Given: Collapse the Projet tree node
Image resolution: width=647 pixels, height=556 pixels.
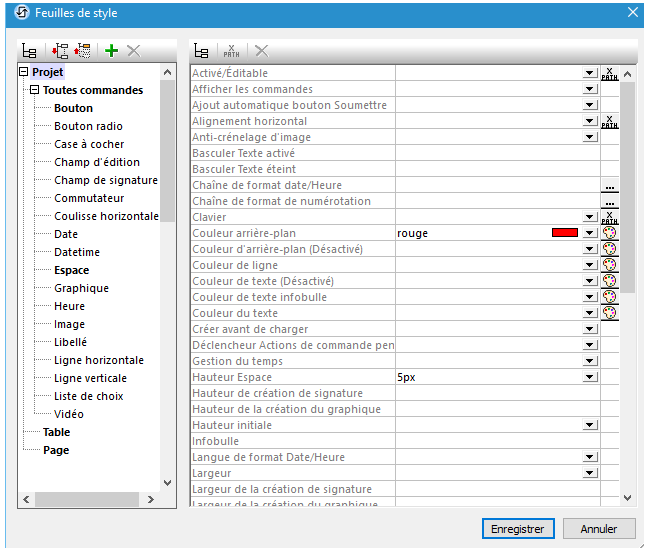Looking at the screenshot, I should pos(24,72).
